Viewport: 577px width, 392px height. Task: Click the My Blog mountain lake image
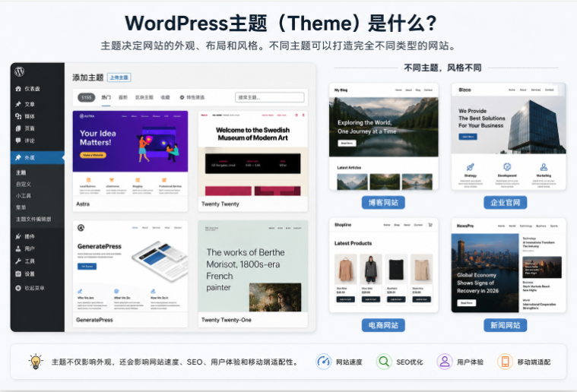click(383, 127)
